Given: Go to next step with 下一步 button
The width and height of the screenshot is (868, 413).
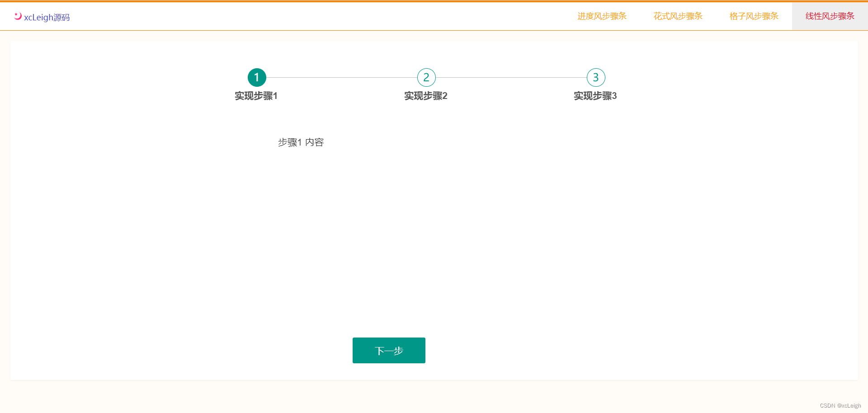Looking at the screenshot, I should [x=389, y=350].
